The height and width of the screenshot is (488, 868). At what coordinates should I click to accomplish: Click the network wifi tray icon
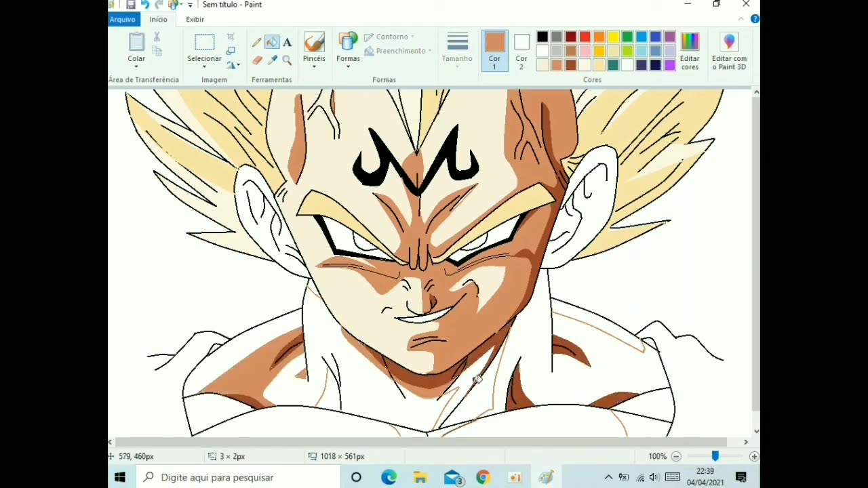pyautogui.click(x=639, y=477)
